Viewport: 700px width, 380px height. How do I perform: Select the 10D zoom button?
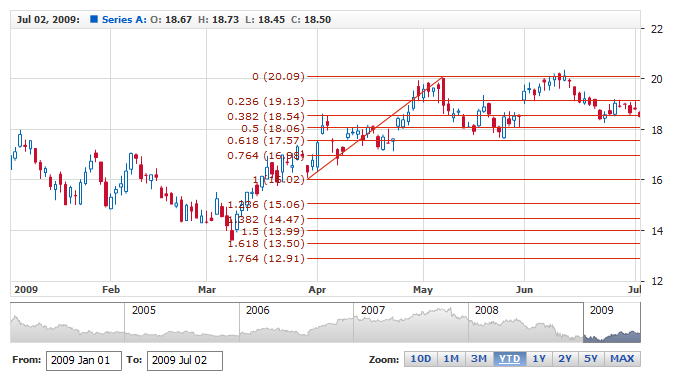pyautogui.click(x=421, y=359)
